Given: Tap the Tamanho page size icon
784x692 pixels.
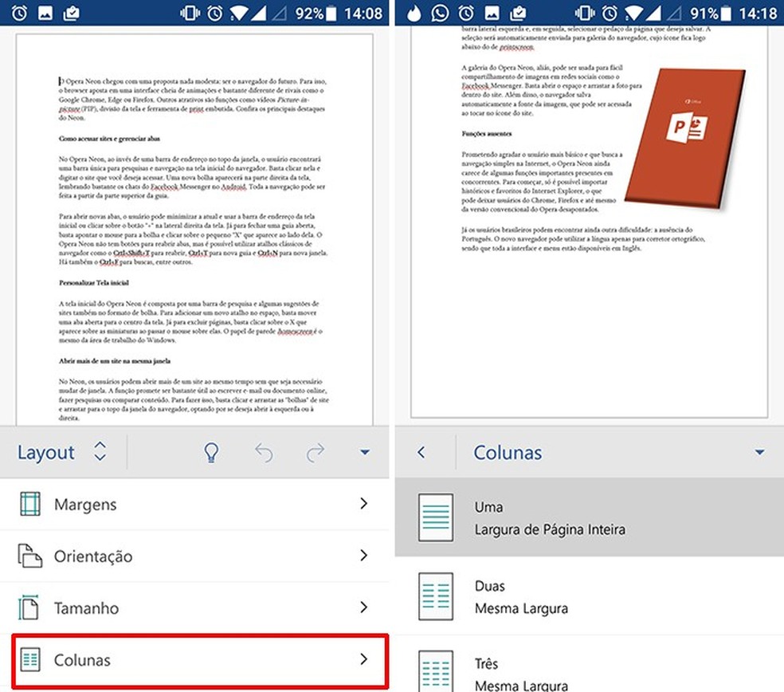Looking at the screenshot, I should click(x=29, y=608).
